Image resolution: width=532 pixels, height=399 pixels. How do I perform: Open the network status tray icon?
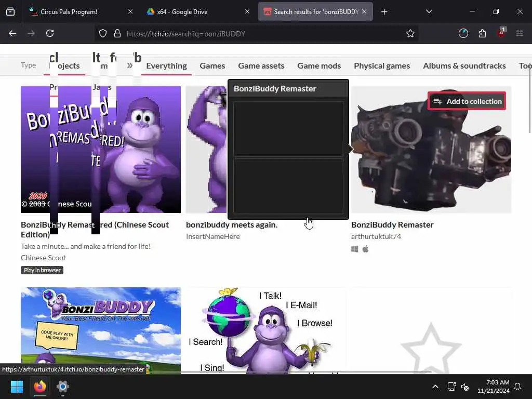451,387
